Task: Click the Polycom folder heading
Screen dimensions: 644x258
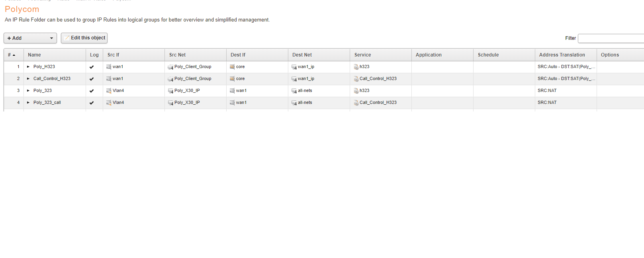Action: coord(22,9)
